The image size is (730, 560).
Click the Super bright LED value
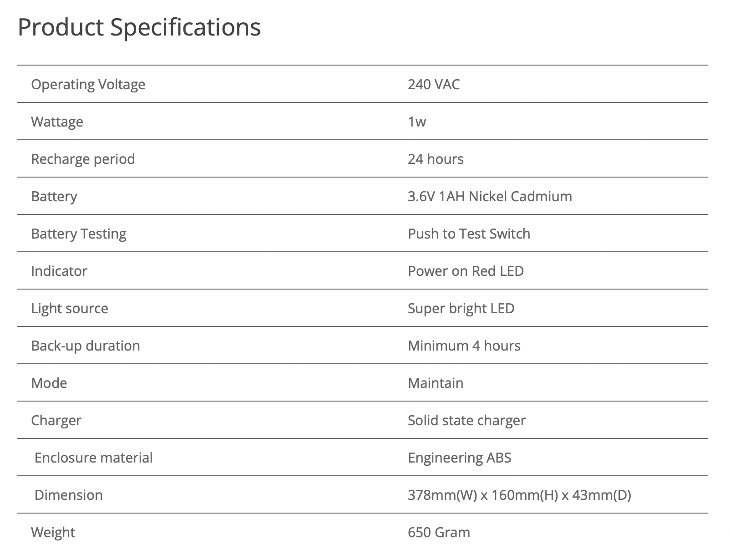tap(461, 308)
